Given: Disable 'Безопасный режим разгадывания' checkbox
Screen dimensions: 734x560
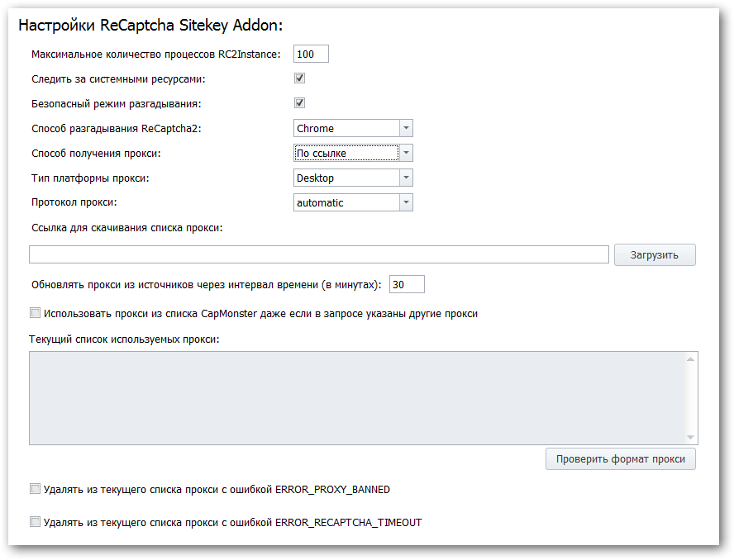Looking at the screenshot, I should click(299, 103).
